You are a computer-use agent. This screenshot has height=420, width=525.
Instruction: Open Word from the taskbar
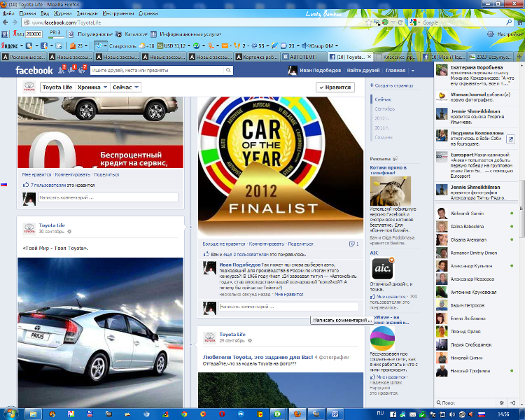pyautogui.click(x=335, y=414)
